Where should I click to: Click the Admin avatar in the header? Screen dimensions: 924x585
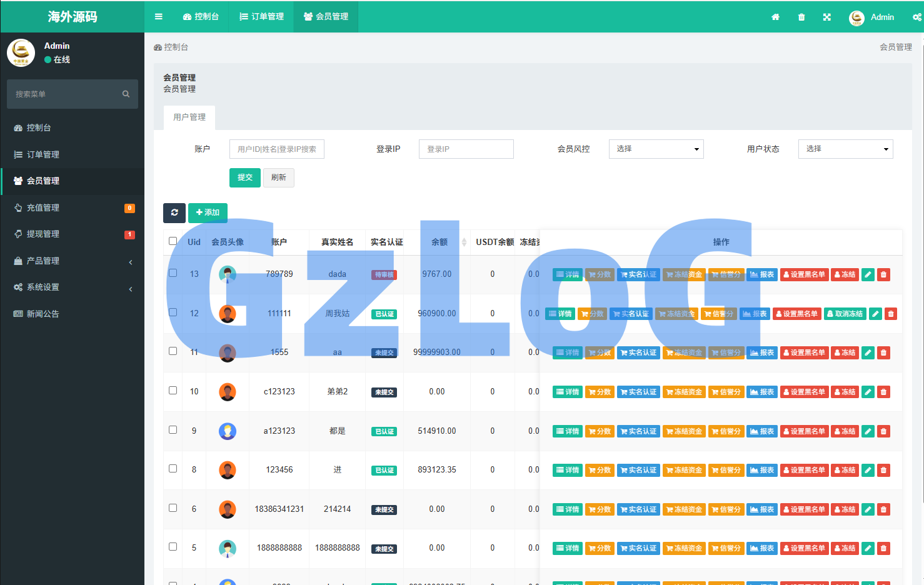856,17
